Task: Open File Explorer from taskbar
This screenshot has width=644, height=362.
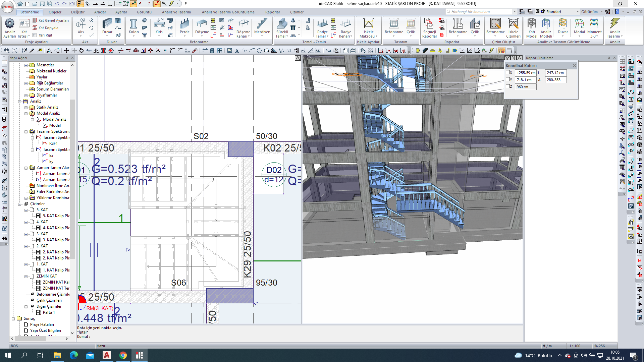Action: [57, 355]
